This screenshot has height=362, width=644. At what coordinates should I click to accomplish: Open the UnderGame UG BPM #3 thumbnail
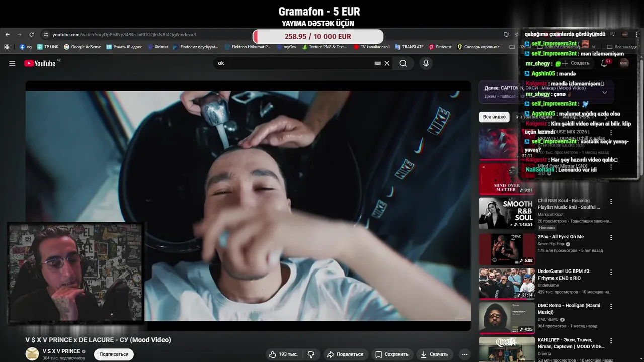(x=507, y=284)
